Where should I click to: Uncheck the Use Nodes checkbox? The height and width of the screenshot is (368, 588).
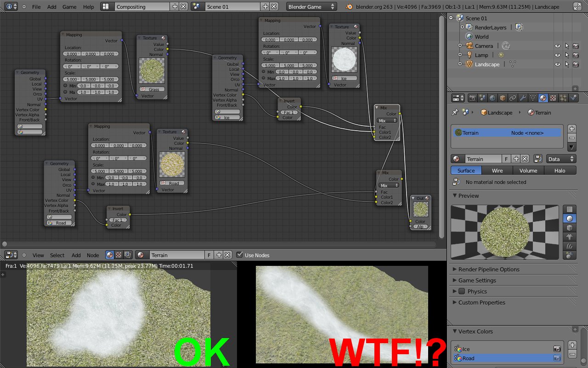(239, 255)
